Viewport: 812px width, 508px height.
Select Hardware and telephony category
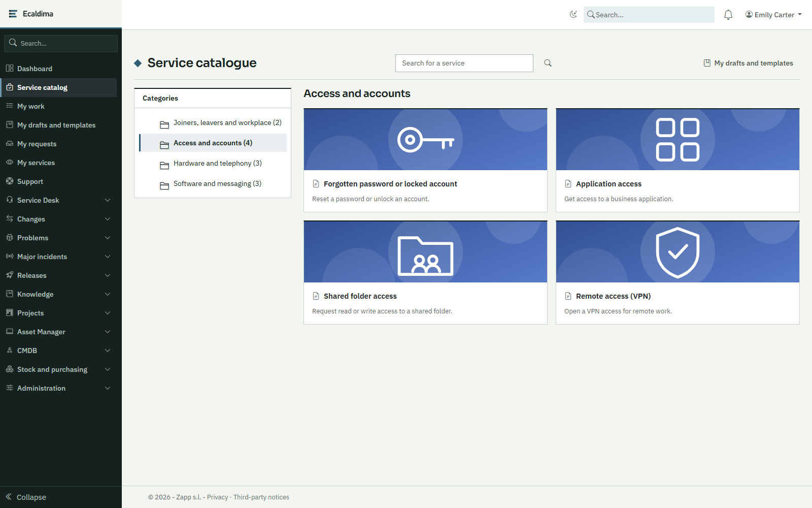point(213,164)
